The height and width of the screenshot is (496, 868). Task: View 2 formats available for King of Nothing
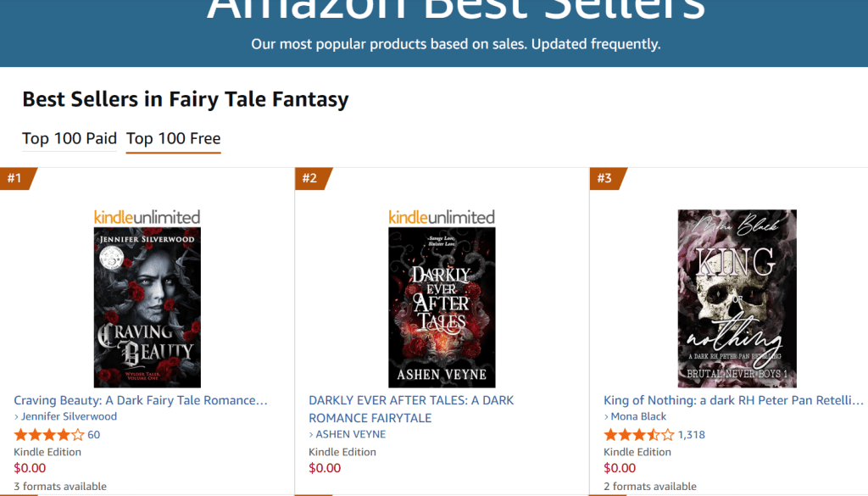650,486
